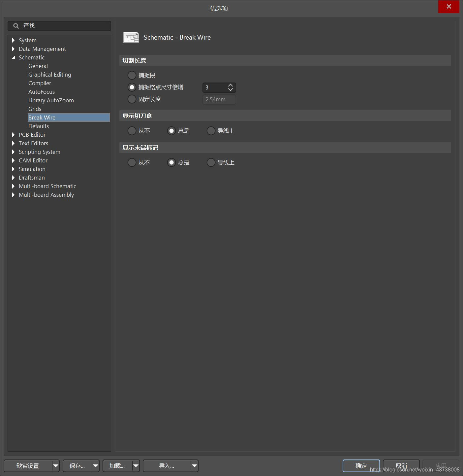Click the 优选项 window title
This screenshot has width=463, height=476.
click(x=219, y=8)
